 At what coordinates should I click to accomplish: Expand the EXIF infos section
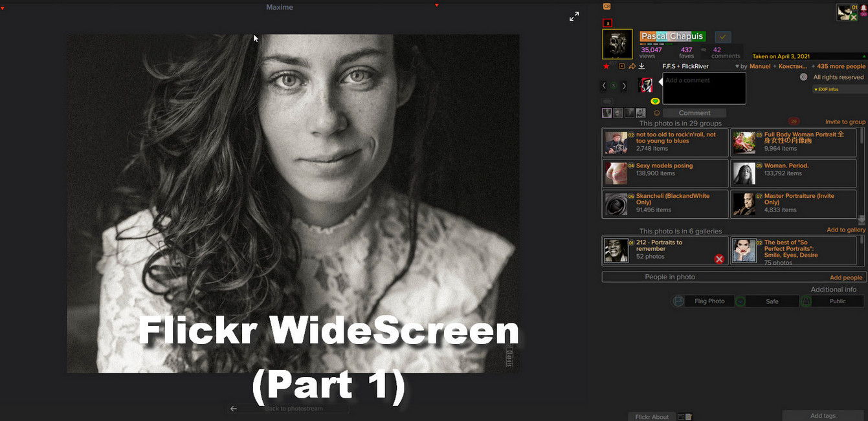[x=826, y=89]
